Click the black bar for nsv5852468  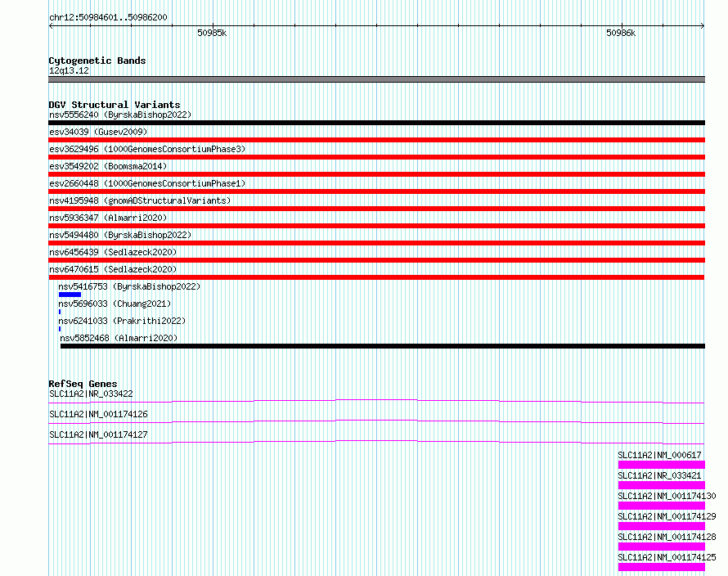tap(383, 346)
